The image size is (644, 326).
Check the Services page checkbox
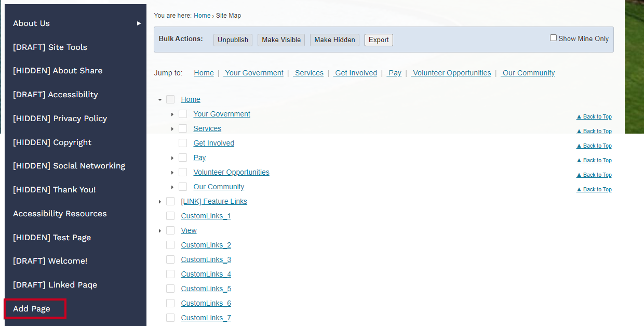pyautogui.click(x=183, y=128)
